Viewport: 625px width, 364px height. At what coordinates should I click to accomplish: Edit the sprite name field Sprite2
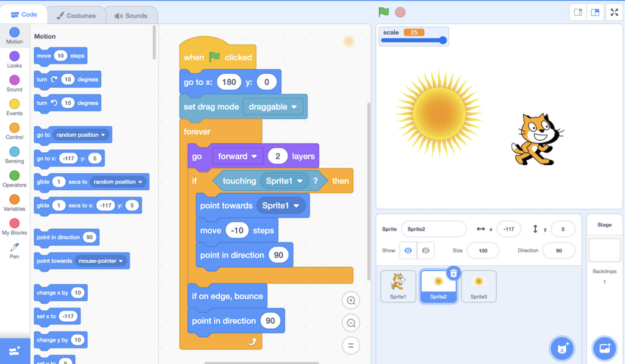pyautogui.click(x=434, y=229)
